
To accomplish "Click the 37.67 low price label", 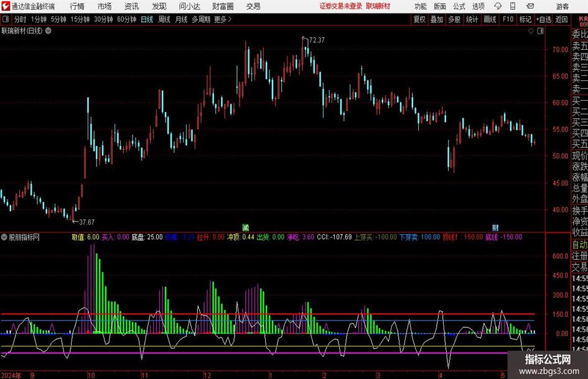I will point(86,222).
